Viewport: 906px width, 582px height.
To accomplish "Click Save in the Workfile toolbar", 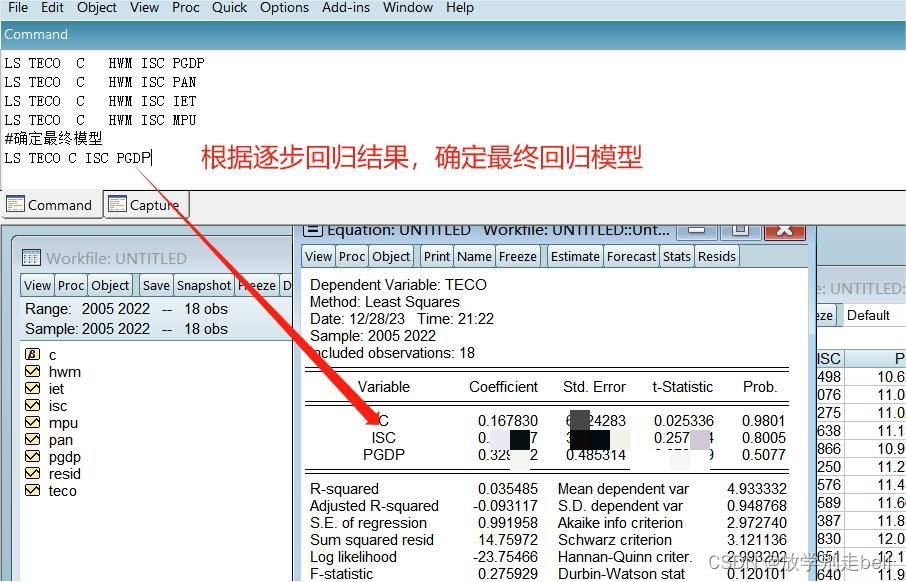I will coord(156,286).
